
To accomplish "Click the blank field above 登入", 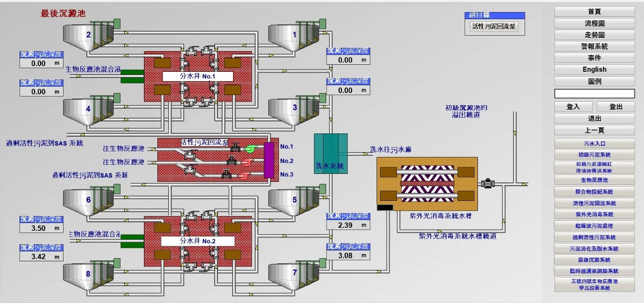I will coord(594,93).
